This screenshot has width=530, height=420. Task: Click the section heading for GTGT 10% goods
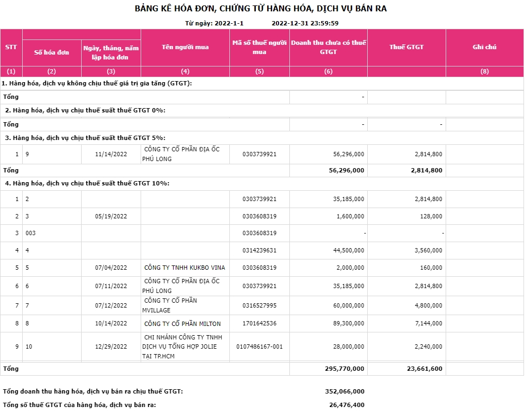click(x=87, y=183)
